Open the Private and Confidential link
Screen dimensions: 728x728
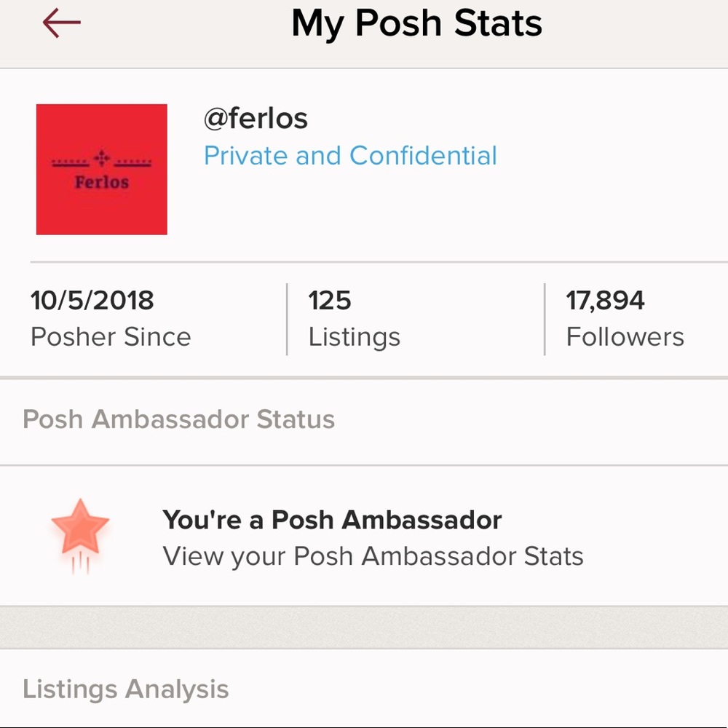(x=351, y=155)
